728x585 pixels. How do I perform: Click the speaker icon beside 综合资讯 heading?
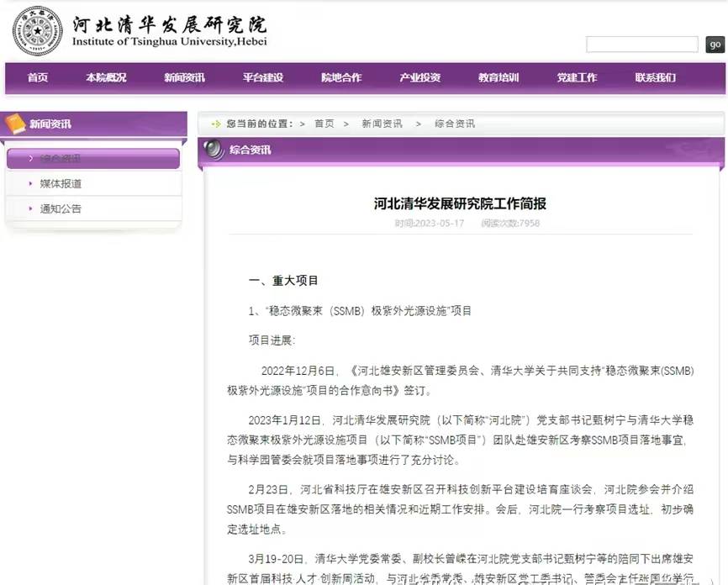[214, 150]
